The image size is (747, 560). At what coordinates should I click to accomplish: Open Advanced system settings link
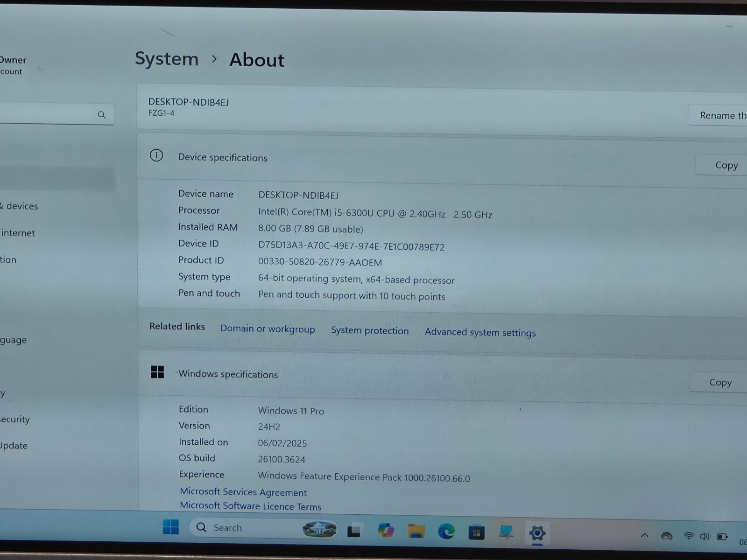coord(480,332)
